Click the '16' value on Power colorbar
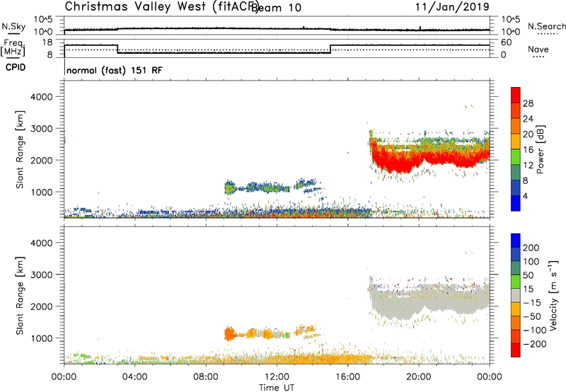This screenshot has height=392, width=566. [528, 150]
